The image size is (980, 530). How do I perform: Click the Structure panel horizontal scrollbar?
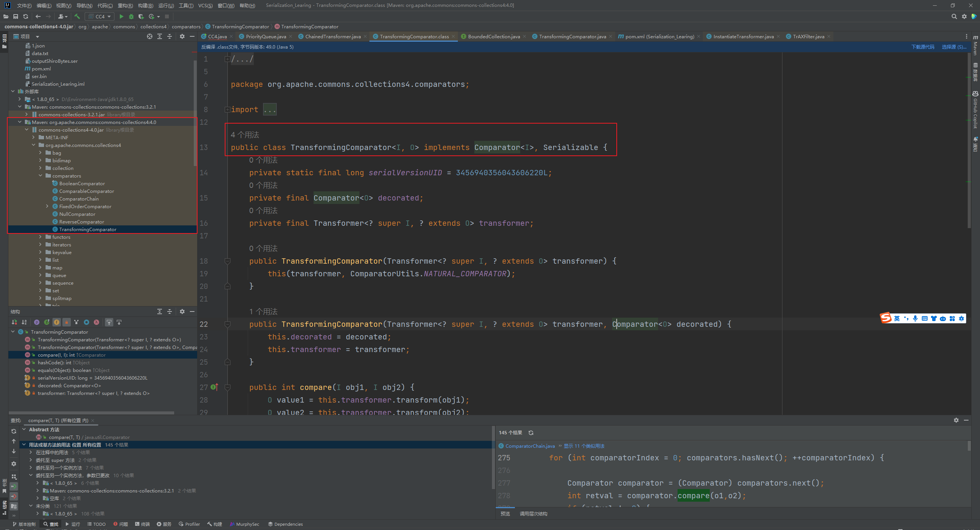coord(92,413)
